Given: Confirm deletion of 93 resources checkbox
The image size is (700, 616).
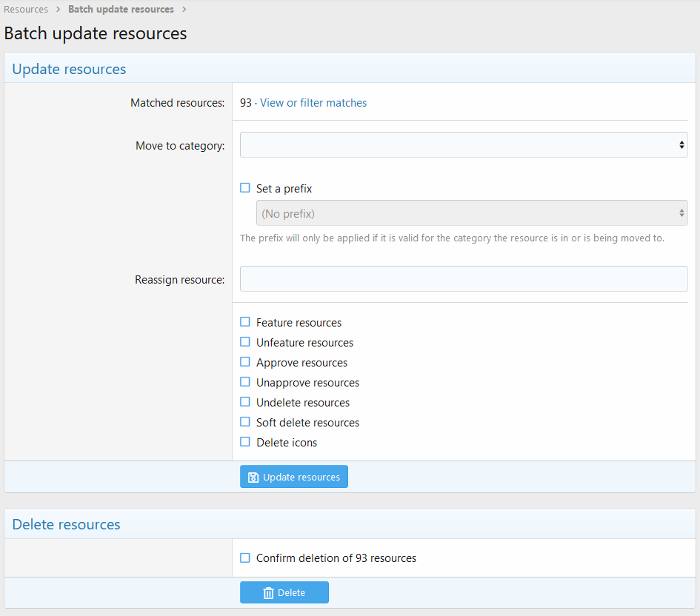Looking at the screenshot, I should [245, 558].
